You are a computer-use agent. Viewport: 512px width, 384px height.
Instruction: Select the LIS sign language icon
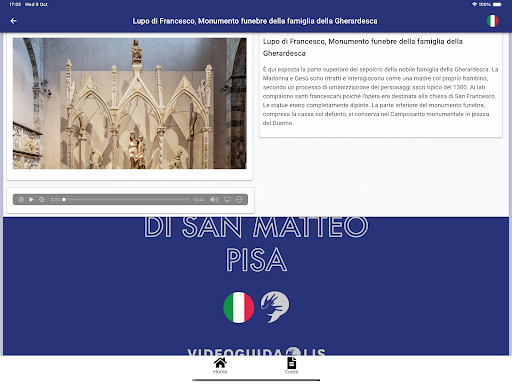[275, 307]
